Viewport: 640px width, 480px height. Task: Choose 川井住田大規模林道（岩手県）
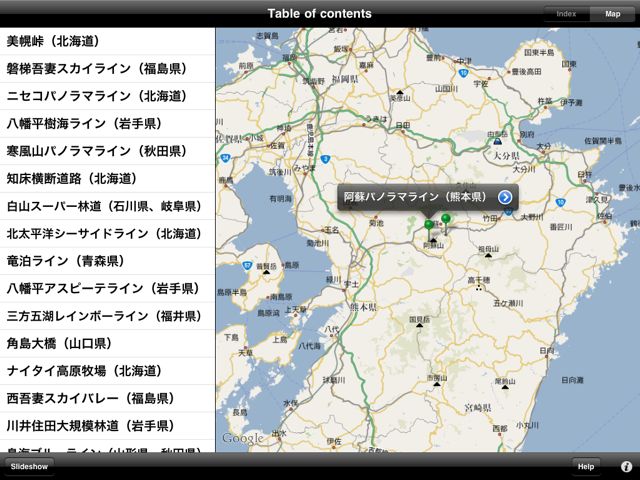[x=107, y=426]
